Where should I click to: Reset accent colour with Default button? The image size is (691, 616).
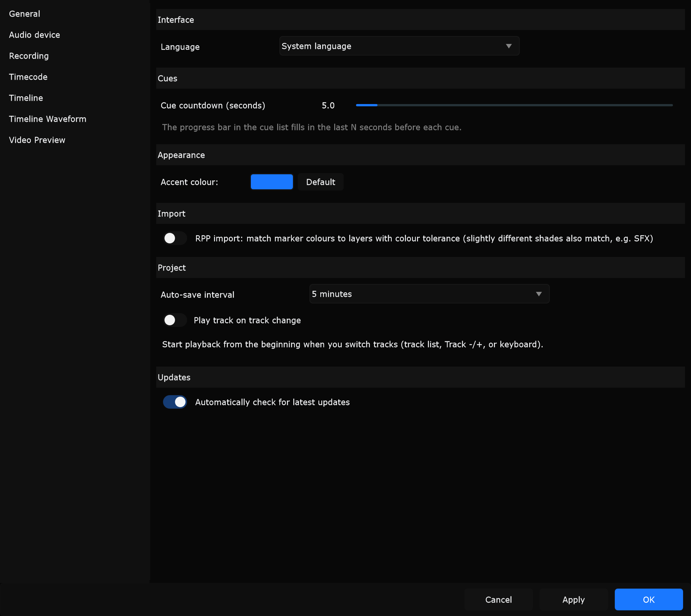click(x=320, y=182)
